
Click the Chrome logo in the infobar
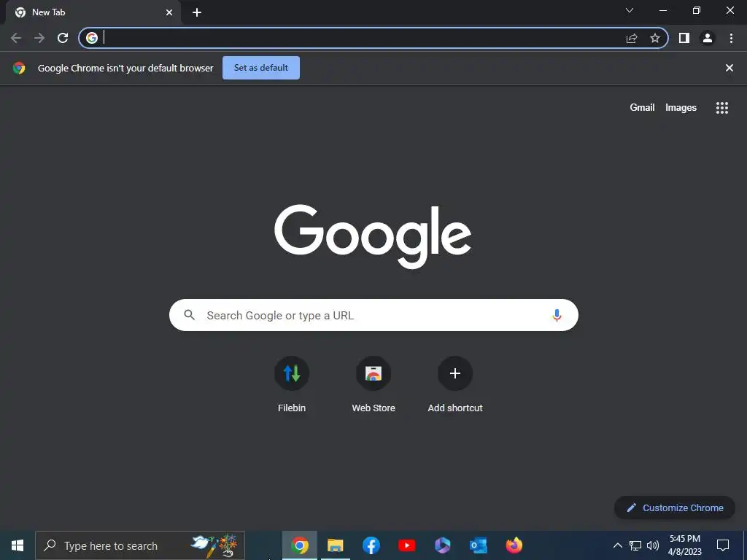coord(19,68)
